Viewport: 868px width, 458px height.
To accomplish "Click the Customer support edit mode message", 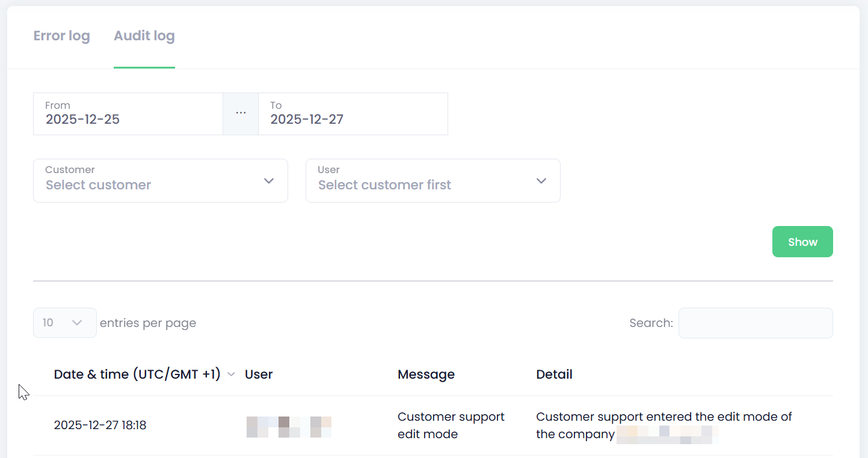I will click(451, 426).
